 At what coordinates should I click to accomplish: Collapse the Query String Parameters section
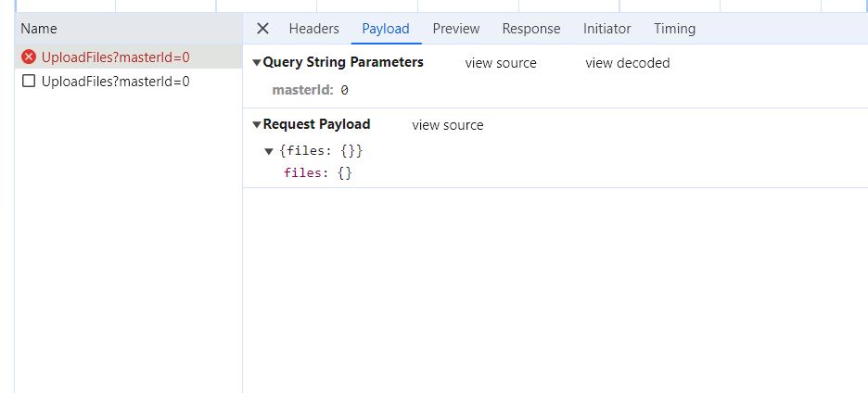pos(258,63)
